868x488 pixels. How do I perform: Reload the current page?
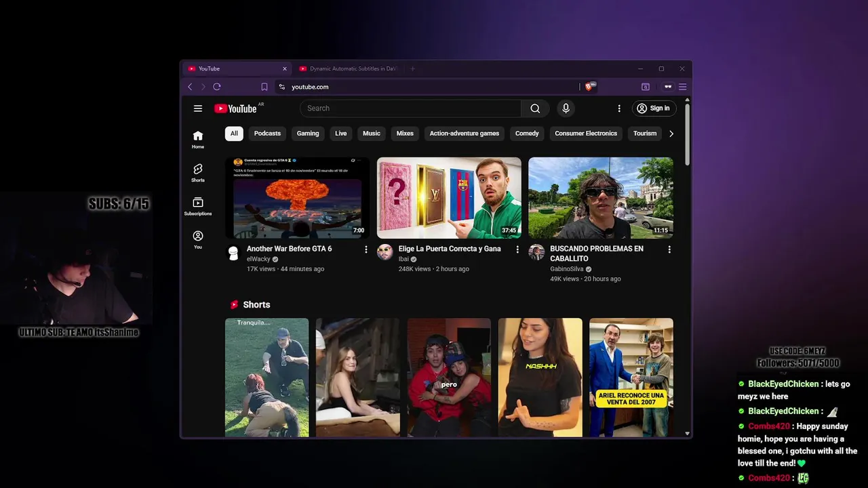pyautogui.click(x=217, y=87)
